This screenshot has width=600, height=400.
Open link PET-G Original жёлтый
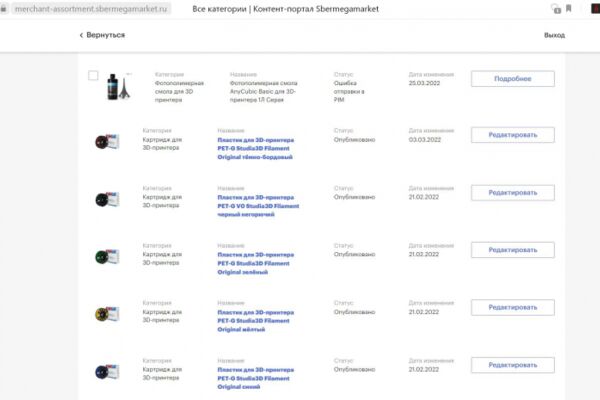click(256, 321)
